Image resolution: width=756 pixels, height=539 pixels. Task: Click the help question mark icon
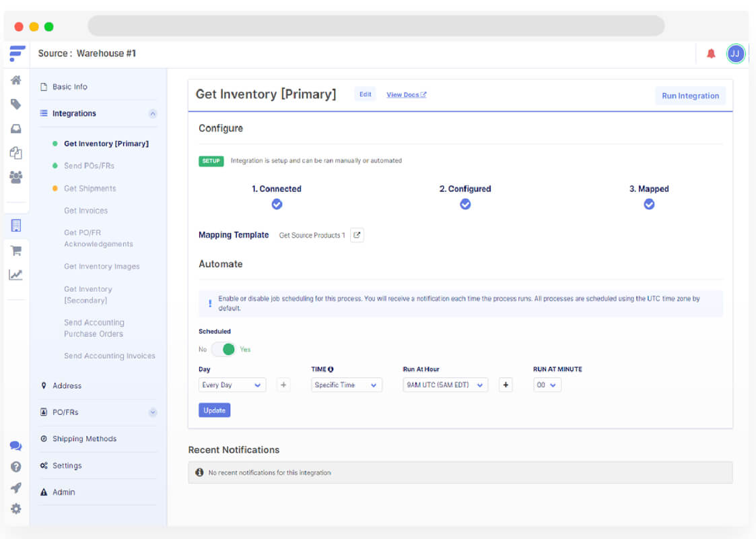(16, 467)
